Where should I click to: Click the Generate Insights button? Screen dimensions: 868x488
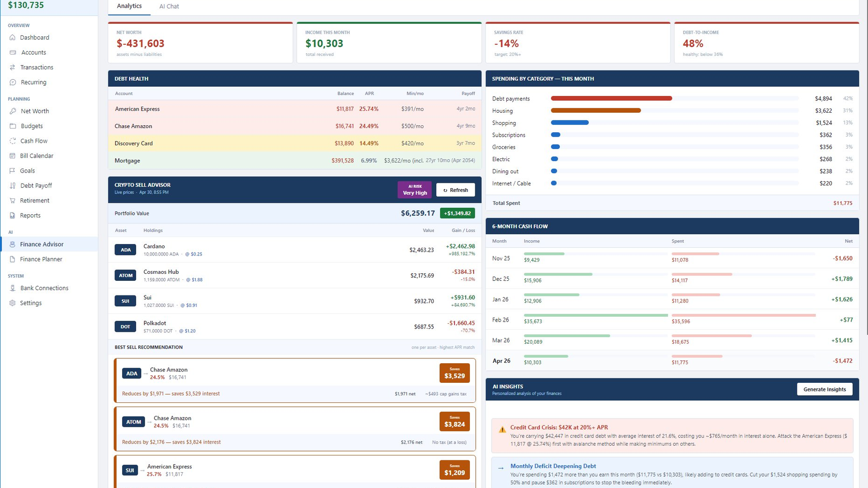point(825,389)
